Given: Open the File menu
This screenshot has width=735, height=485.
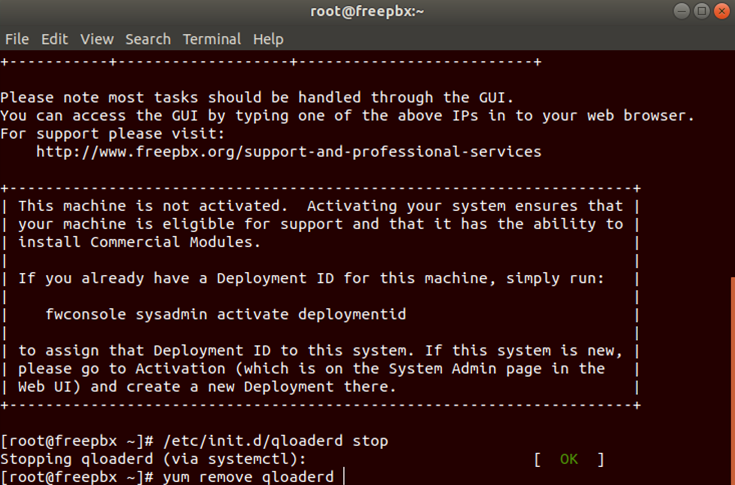Looking at the screenshot, I should point(17,39).
